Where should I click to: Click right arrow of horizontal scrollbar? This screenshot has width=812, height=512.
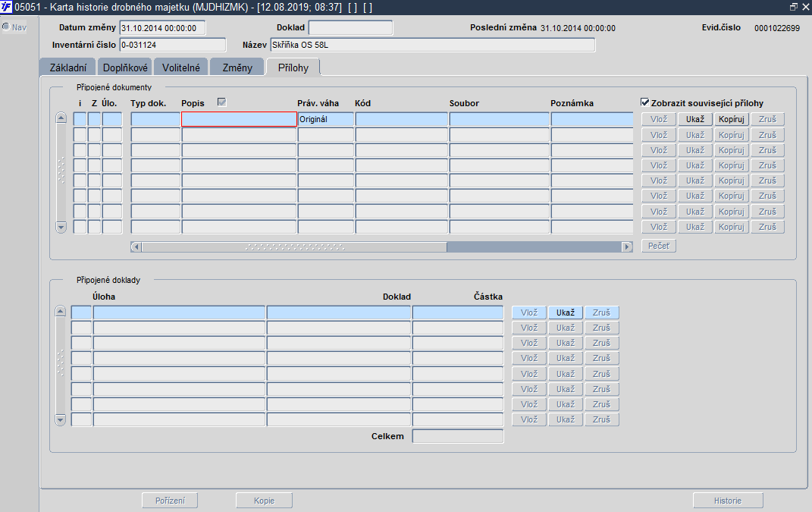[627, 247]
